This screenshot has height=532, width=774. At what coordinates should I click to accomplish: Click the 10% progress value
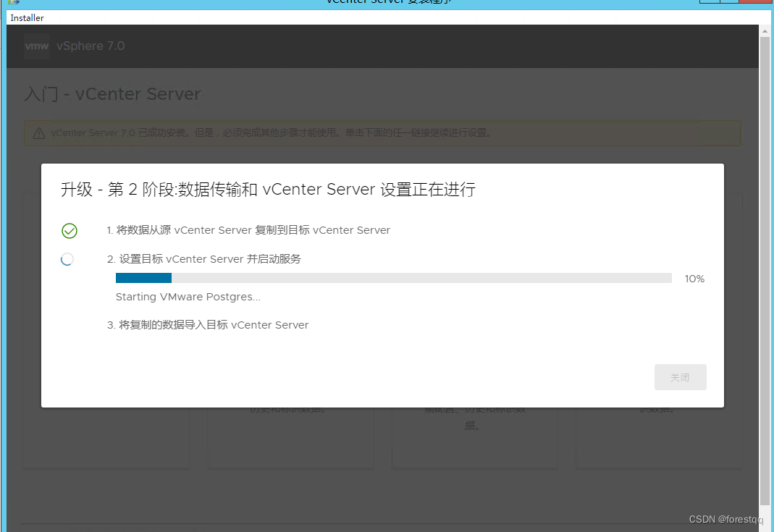pyautogui.click(x=694, y=279)
